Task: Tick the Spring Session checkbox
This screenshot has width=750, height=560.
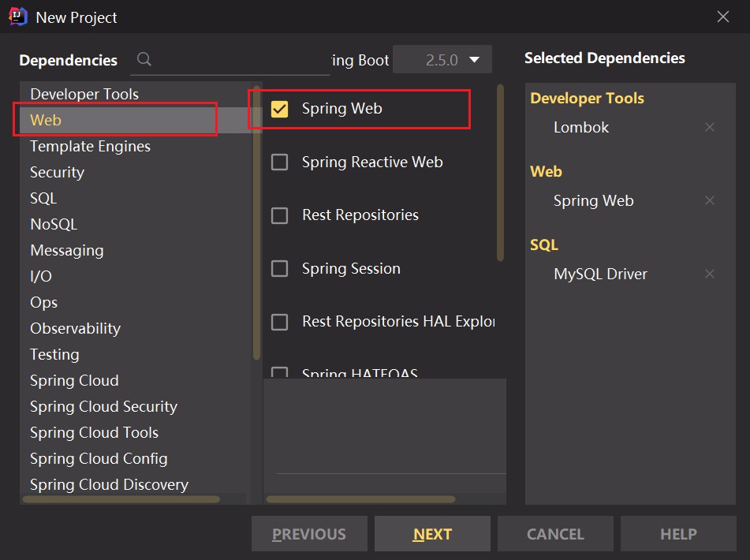Action: (280, 269)
